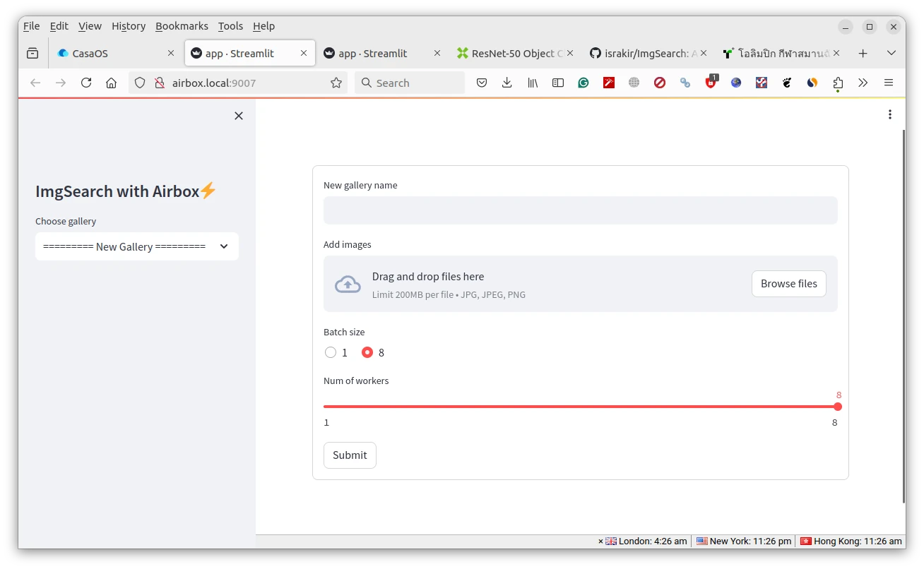Reload the current page

click(86, 83)
